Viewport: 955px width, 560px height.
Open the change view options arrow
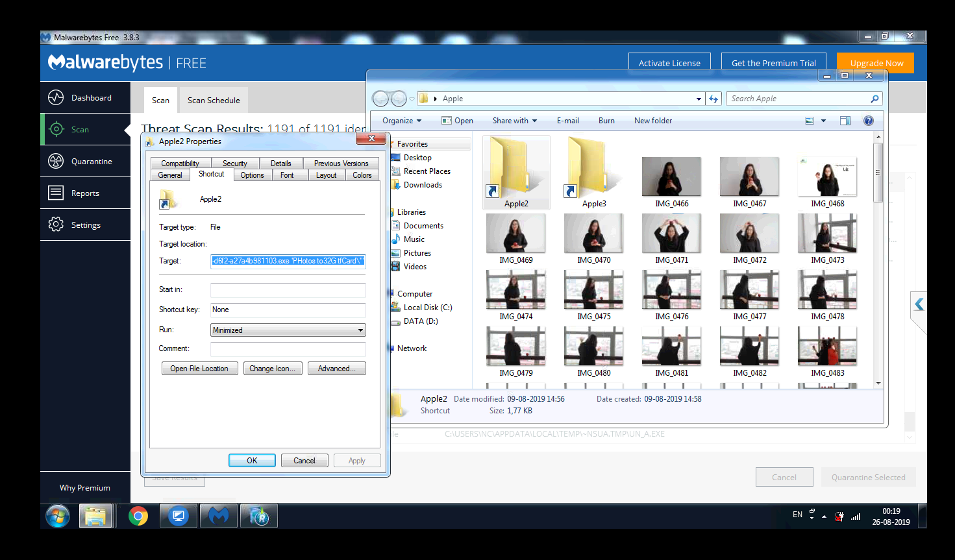click(x=823, y=121)
